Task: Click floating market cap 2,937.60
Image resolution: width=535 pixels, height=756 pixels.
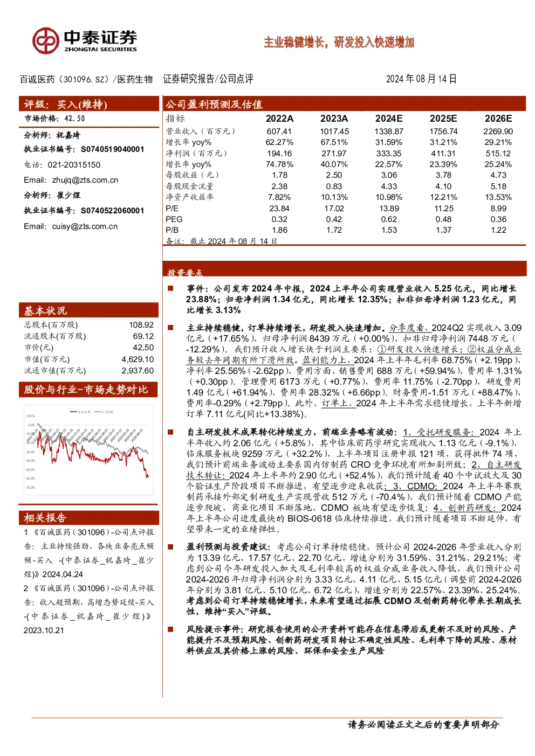Action: (138, 371)
